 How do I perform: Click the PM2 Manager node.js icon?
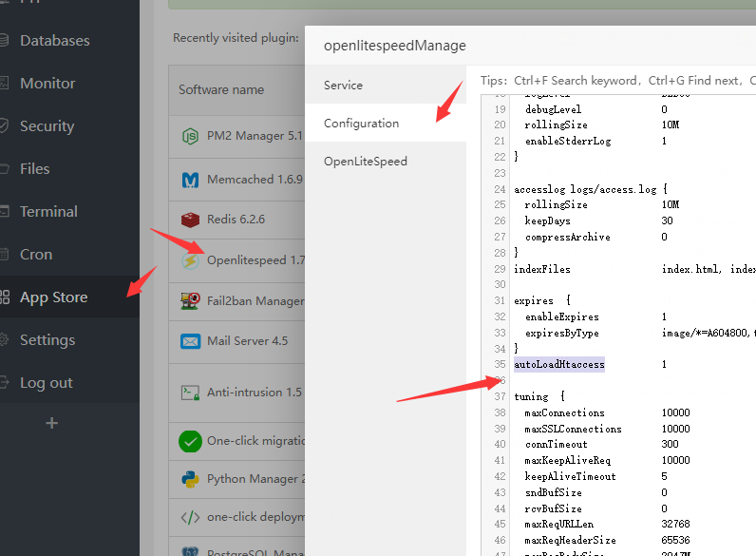click(x=191, y=137)
